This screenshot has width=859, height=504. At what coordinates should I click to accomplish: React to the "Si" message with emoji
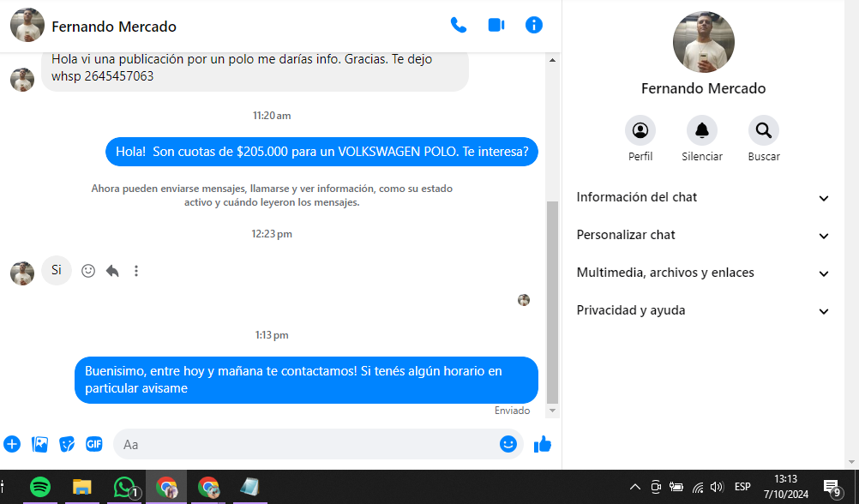pyautogui.click(x=88, y=271)
